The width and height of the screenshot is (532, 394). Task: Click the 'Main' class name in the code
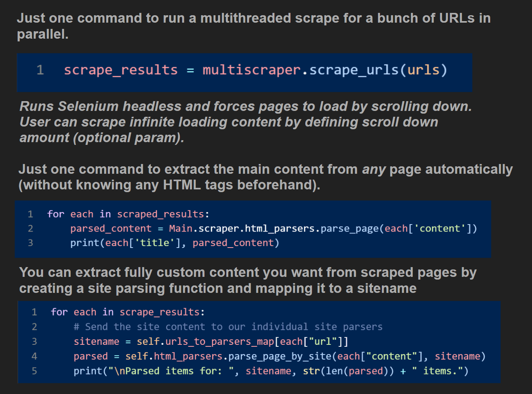coord(181,228)
